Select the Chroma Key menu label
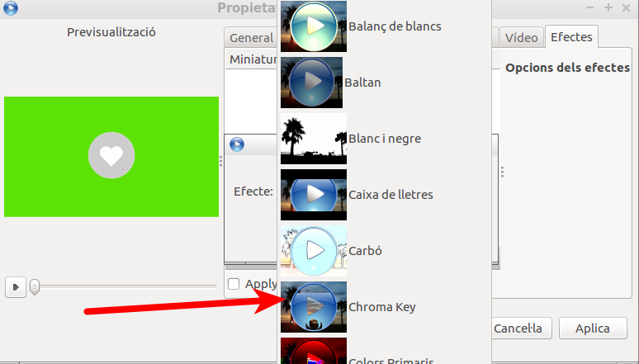Image resolution: width=639 pixels, height=364 pixels. 382,307
